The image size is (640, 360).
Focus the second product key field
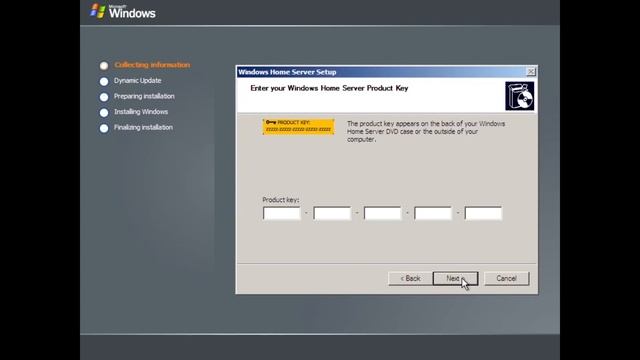point(332,213)
